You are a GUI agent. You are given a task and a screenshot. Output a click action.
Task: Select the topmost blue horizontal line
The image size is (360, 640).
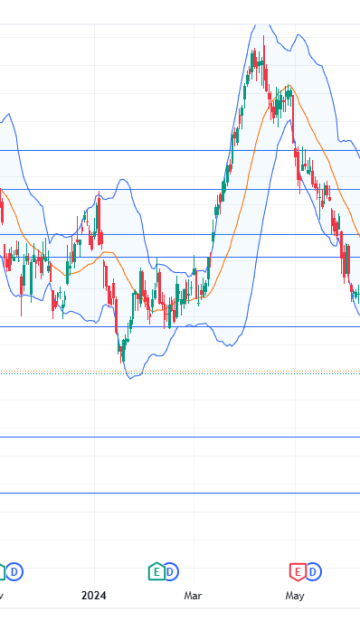[x=180, y=150]
